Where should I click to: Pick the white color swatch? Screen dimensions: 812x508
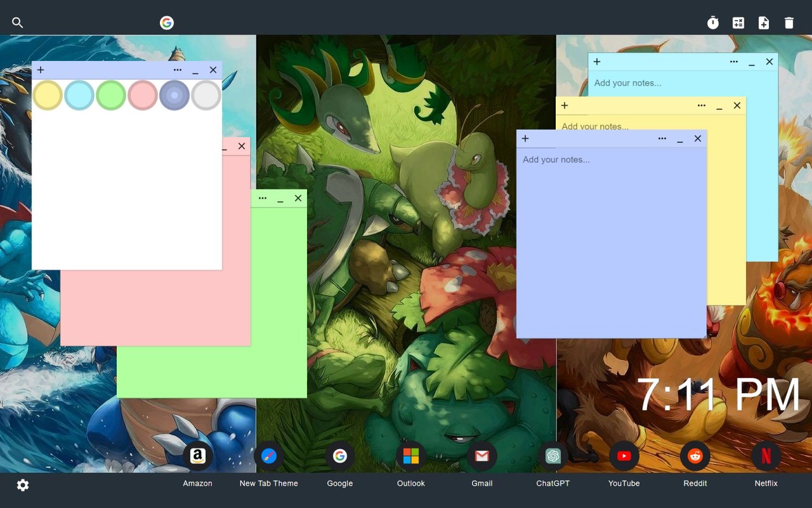206,95
